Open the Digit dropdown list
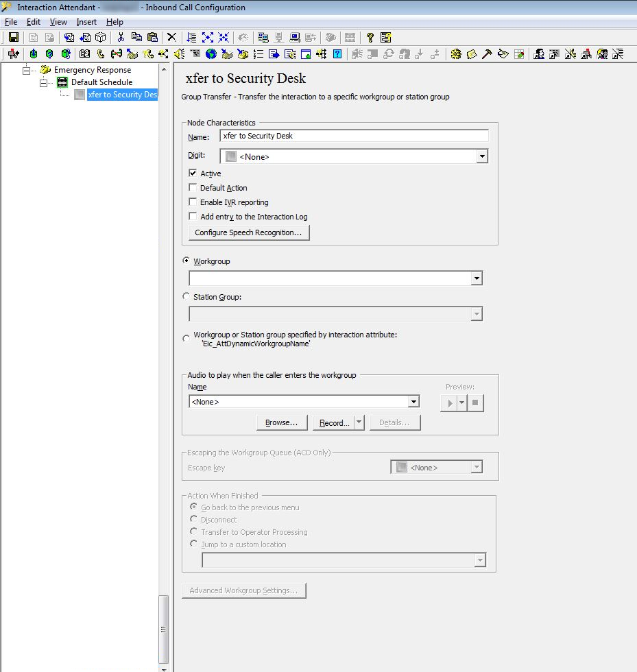Screen dimensions: 637x672 (x=482, y=156)
